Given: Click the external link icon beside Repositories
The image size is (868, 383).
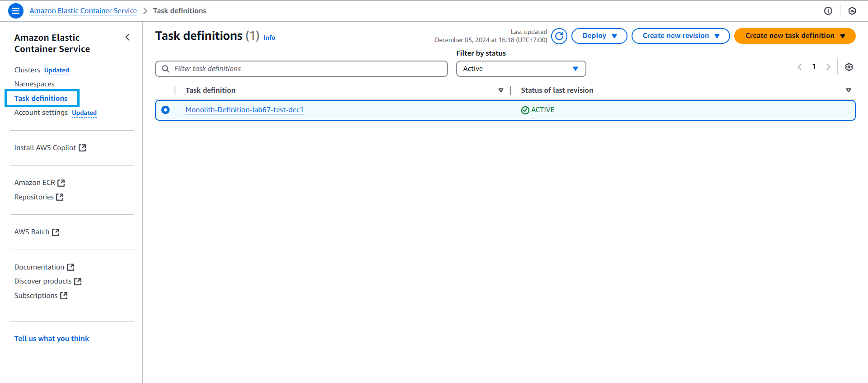Looking at the screenshot, I should (x=60, y=197).
